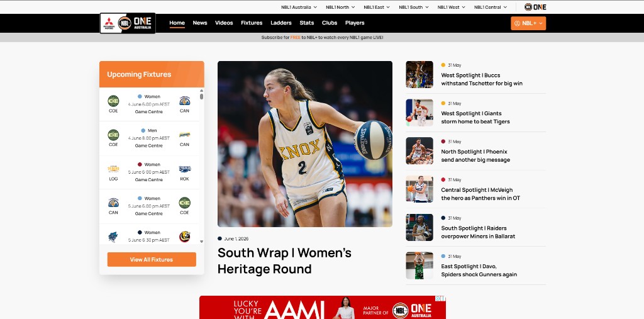Expand the NBL1 Australia dropdown
This screenshot has height=319, width=644.
[x=299, y=7]
